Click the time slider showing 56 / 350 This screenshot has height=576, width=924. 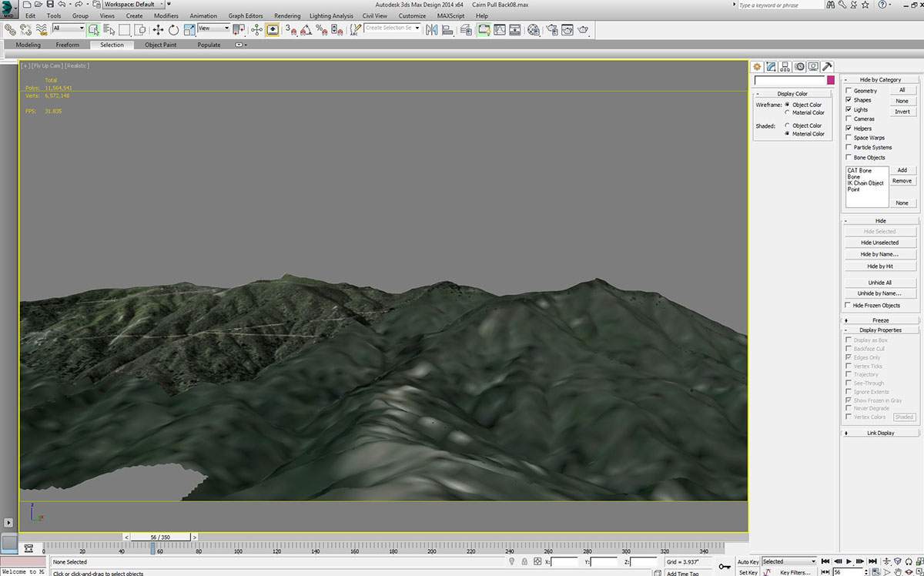160,537
